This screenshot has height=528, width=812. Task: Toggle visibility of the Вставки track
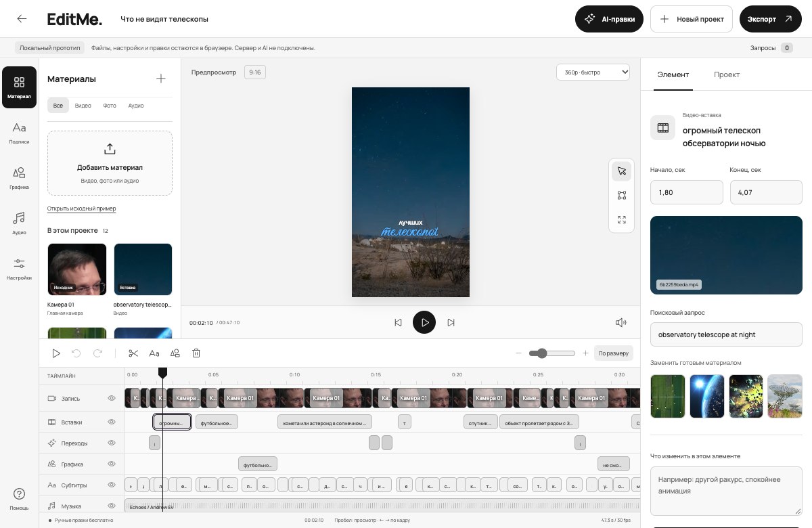(112, 422)
